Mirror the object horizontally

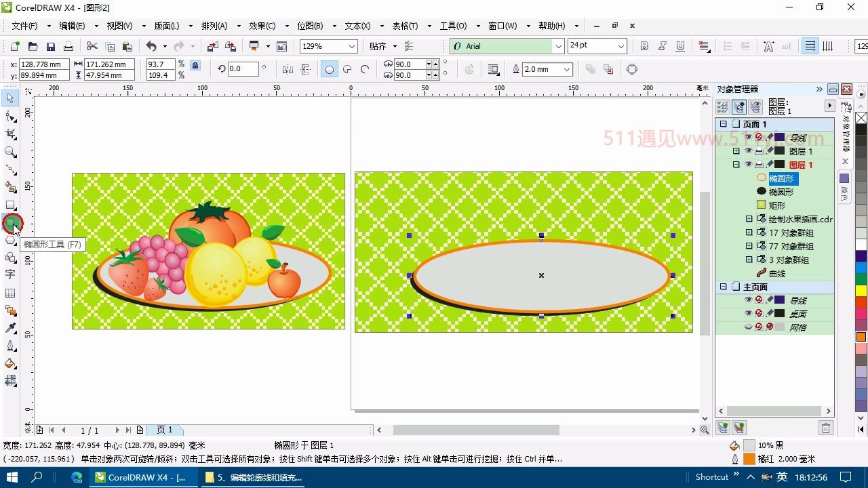(x=288, y=69)
